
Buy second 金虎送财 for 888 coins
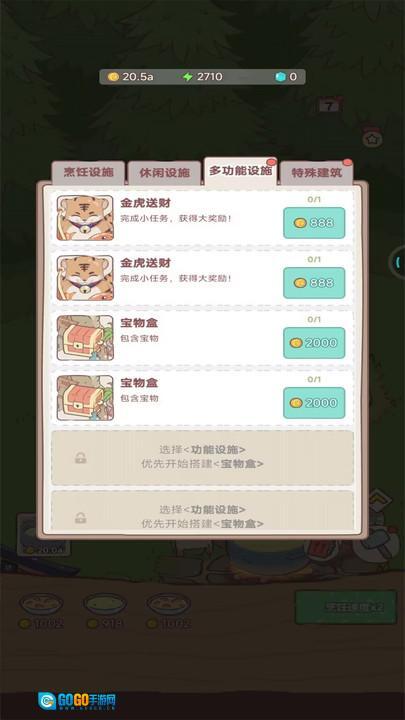[x=314, y=283]
